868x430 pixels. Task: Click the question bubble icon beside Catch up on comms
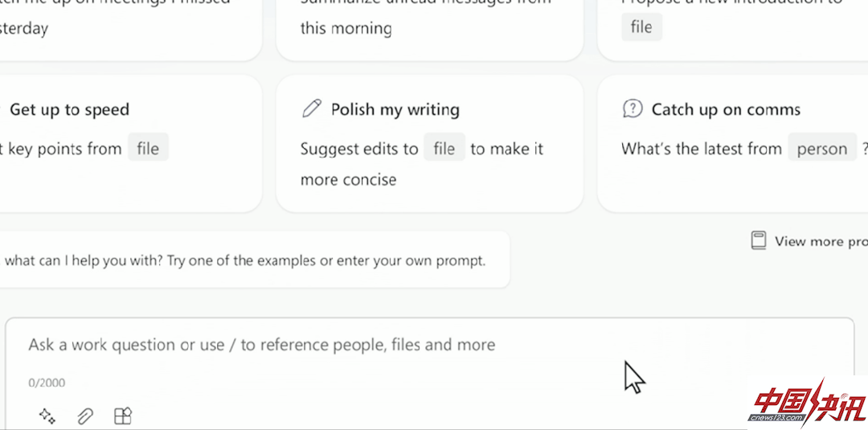633,109
